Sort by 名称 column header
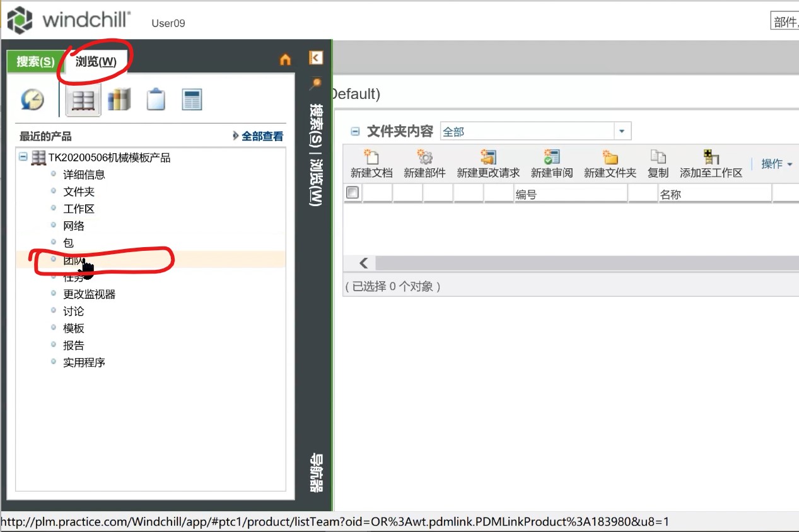799x532 pixels. click(714, 194)
